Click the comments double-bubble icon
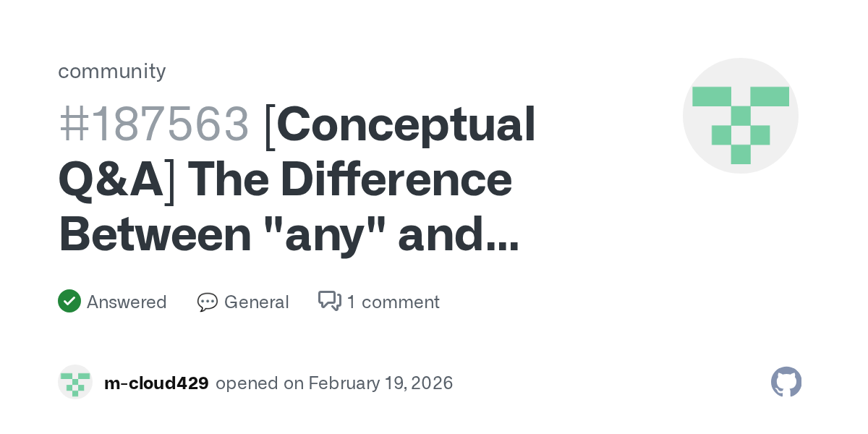Viewport: 868px width, 434px height. 330,301
